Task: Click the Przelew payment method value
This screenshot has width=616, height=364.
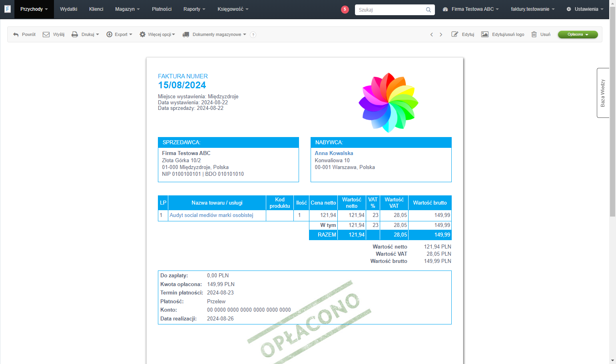Action: [x=216, y=301]
